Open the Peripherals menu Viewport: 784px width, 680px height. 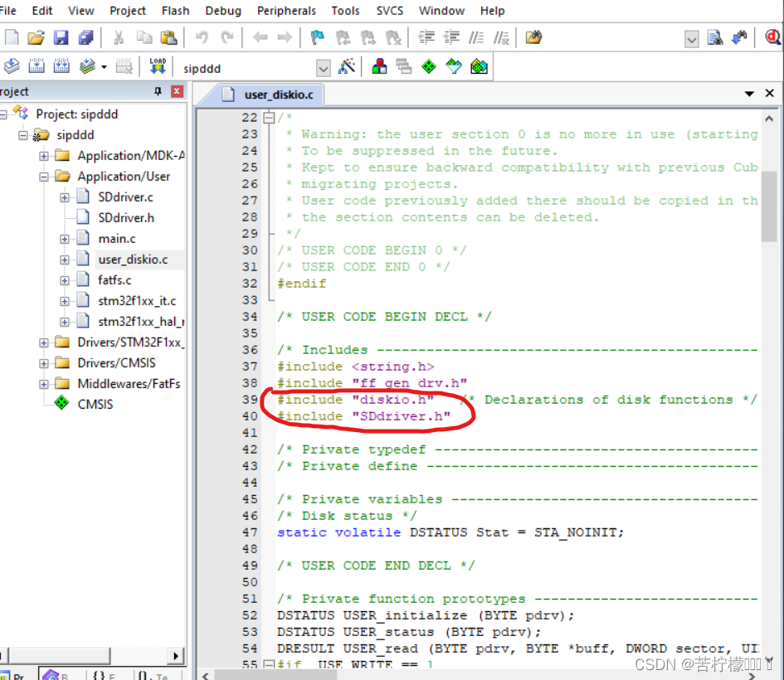(x=286, y=11)
